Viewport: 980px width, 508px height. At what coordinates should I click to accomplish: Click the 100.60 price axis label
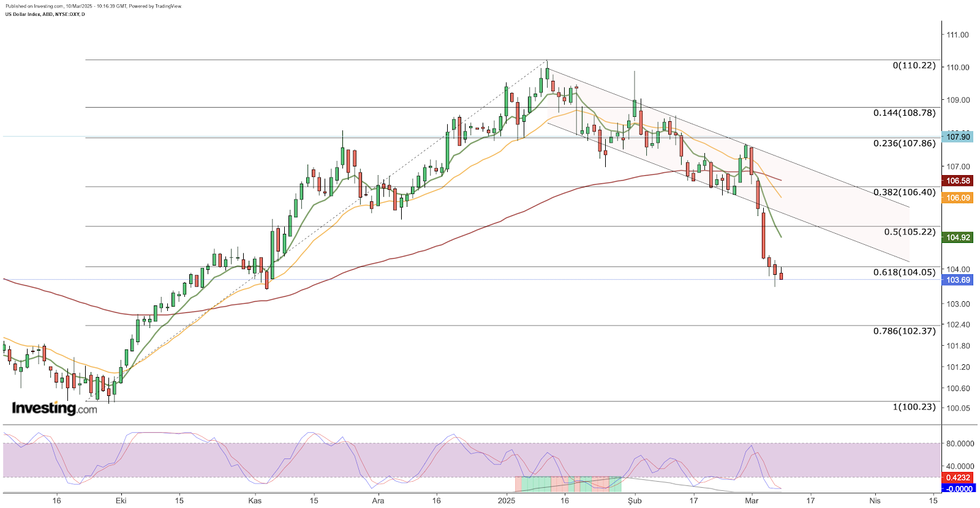coord(958,388)
